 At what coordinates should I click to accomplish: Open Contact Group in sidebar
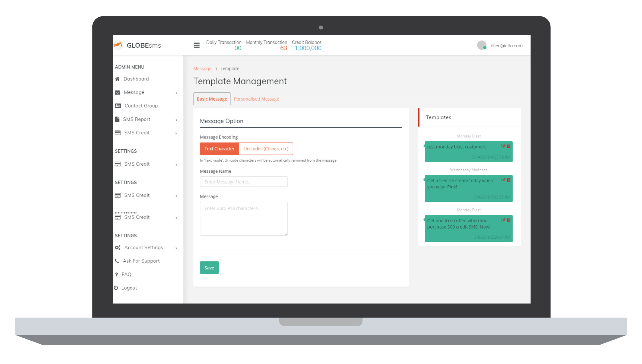141,106
